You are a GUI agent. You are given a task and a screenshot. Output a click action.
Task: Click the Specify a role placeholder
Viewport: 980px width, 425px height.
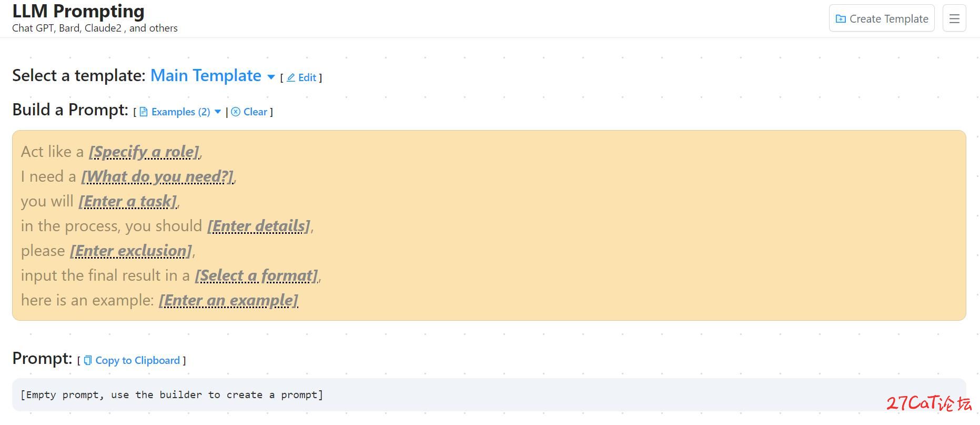pos(144,152)
